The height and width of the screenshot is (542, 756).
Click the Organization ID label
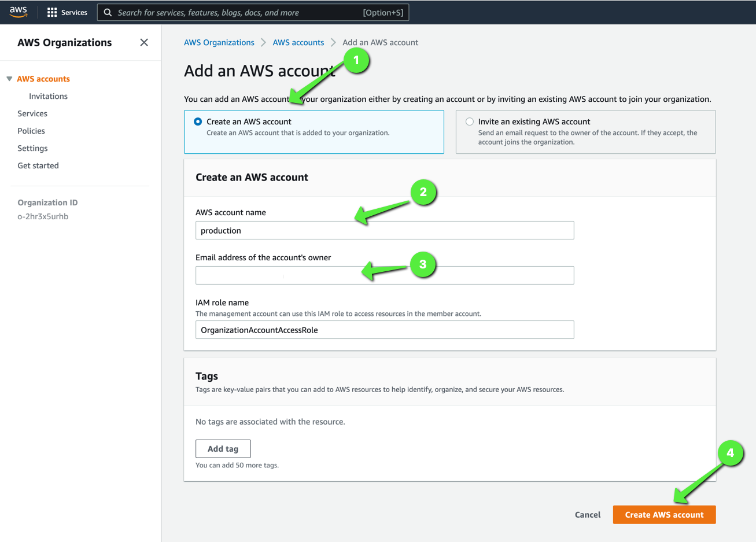47,202
